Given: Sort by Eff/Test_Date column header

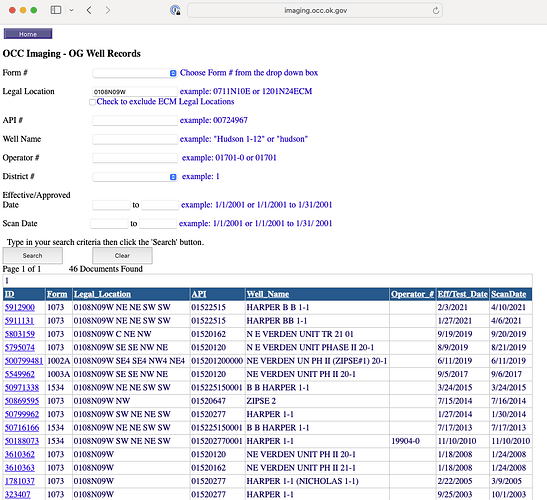Looking at the screenshot, I should tap(462, 294).
